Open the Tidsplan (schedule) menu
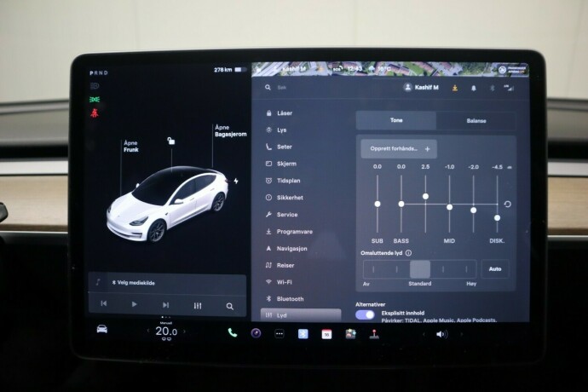 [283, 181]
